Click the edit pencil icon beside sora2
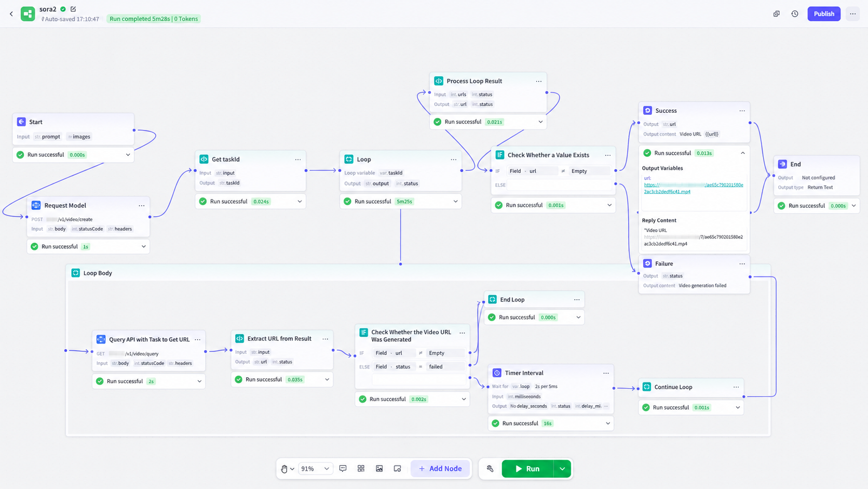 [x=73, y=9]
